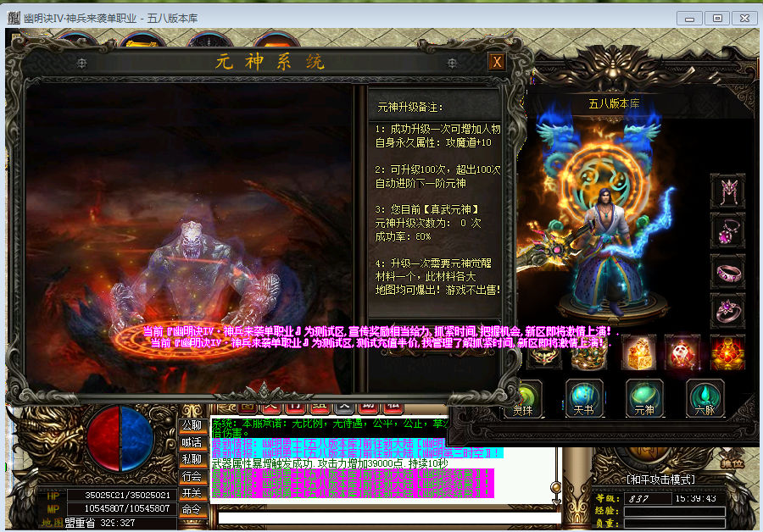The image size is (763, 532).
Task: Open the 六脉 orb panel
Action: (x=705, y=398)
